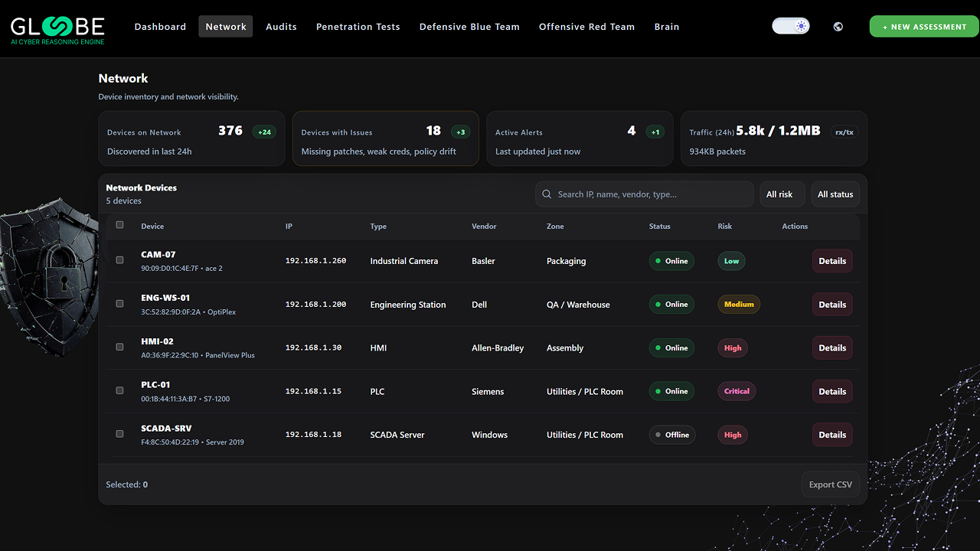The height and width of the screenshot is (551, 980).
Task: Click the Industrial Camera type cell
Action: tap(403, 261)
